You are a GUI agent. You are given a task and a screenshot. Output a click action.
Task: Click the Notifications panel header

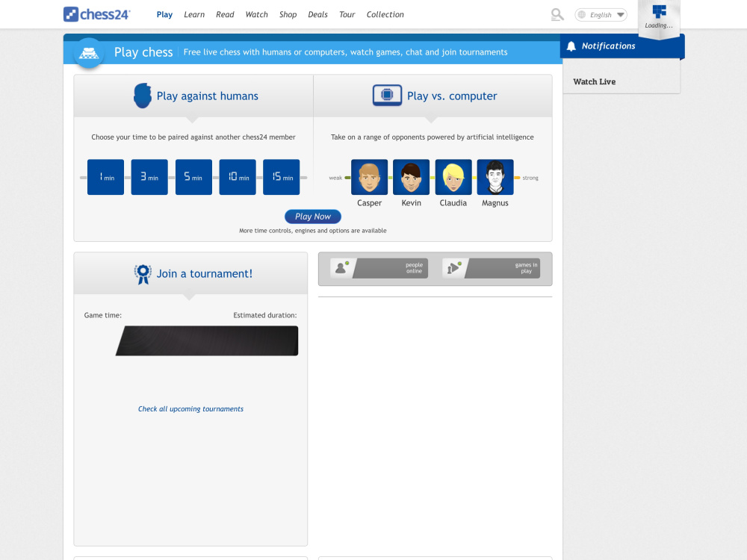click(x=622, y=46)
